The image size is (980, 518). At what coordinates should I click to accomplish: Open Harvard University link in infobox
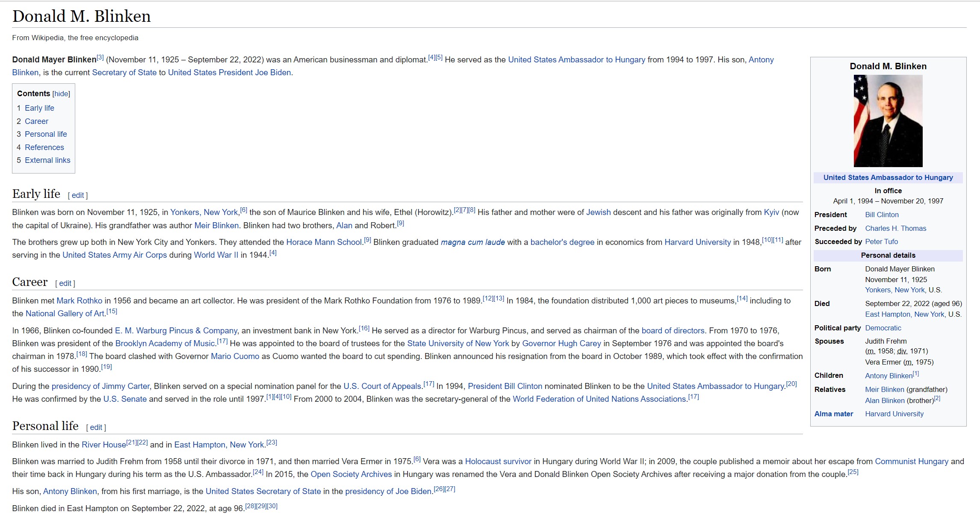pyautogui.click(x=894, y=414)
